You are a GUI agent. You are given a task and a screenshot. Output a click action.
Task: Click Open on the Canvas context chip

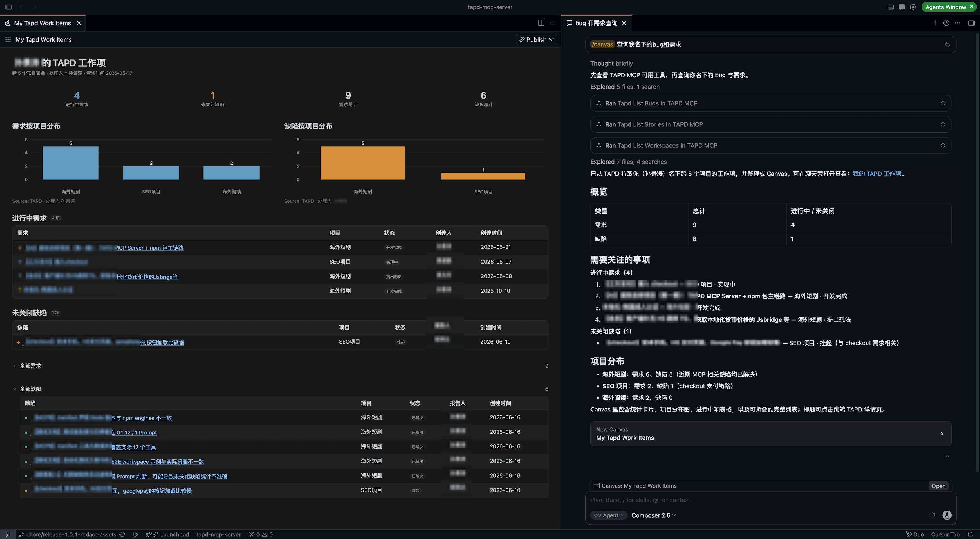[x=938, y=486]
